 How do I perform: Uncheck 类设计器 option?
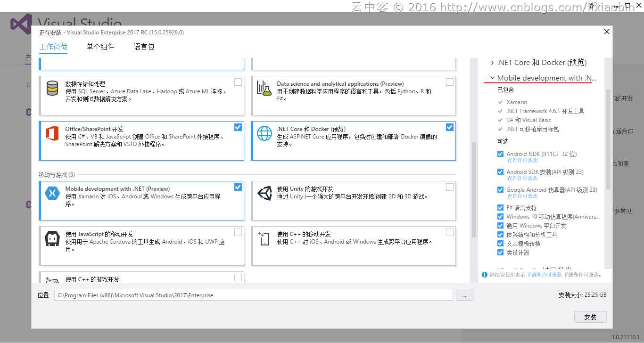[500, 253]
